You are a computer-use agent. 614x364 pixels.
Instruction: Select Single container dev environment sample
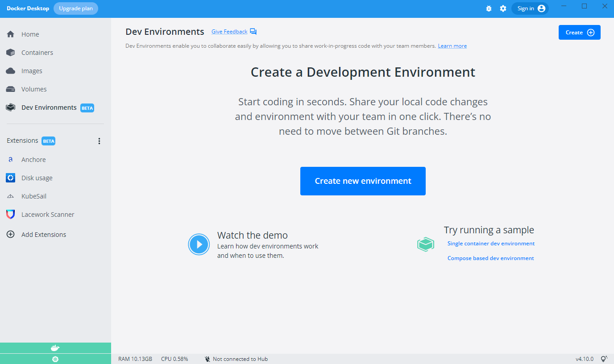click(491, 244)
